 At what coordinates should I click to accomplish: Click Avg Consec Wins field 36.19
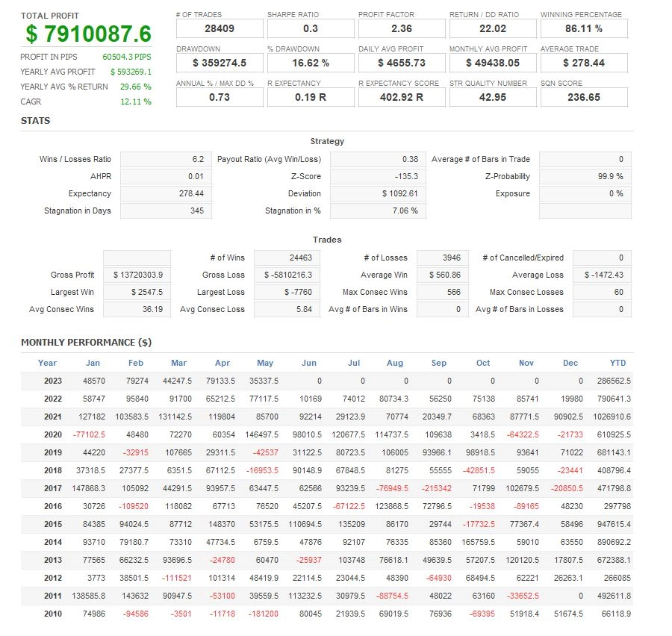pos(137,310)
